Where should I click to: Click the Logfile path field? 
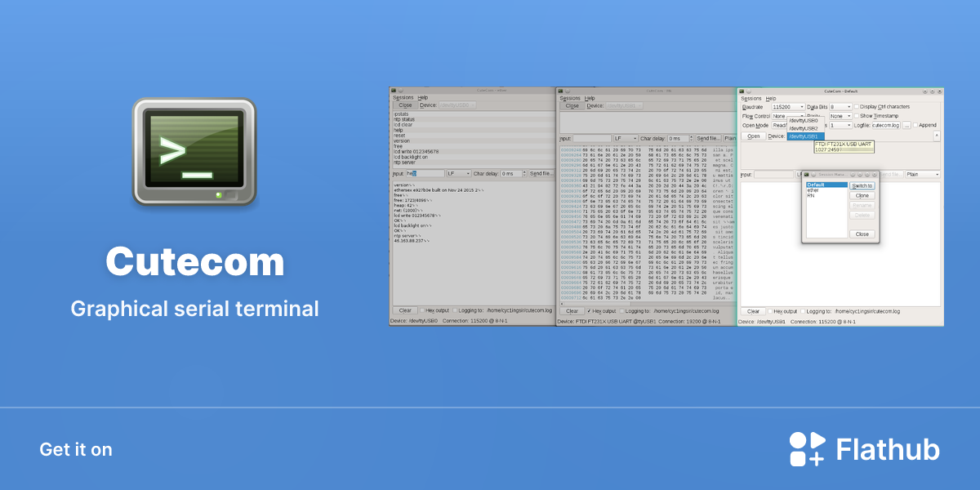[x=885, y=125]
